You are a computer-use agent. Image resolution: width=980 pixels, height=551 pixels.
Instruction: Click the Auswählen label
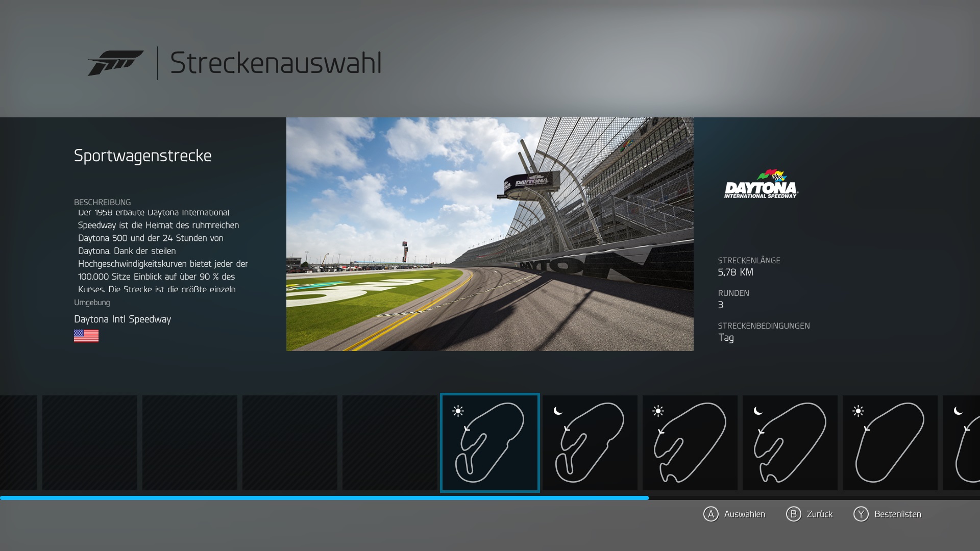coord(745,514)
